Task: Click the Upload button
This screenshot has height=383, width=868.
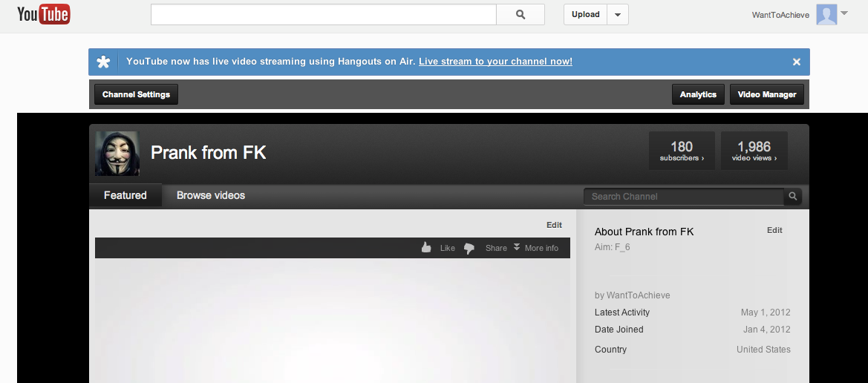Action: (586, 15)
